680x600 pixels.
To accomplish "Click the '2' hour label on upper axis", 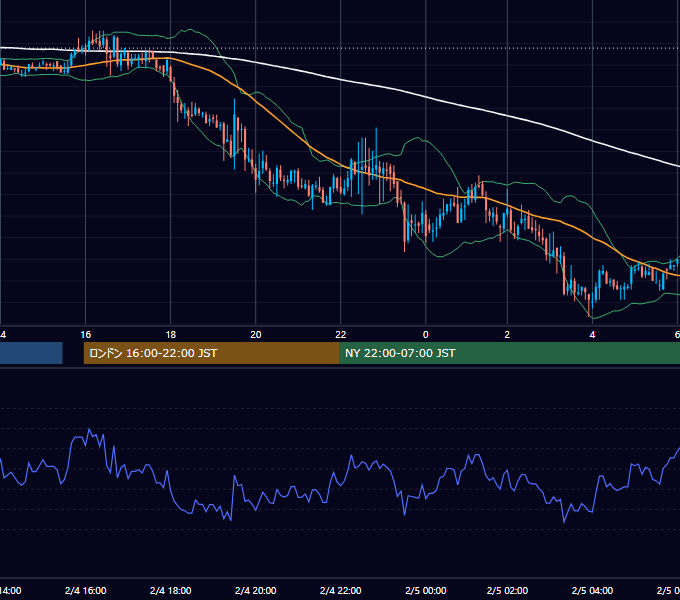I will 507,335.
